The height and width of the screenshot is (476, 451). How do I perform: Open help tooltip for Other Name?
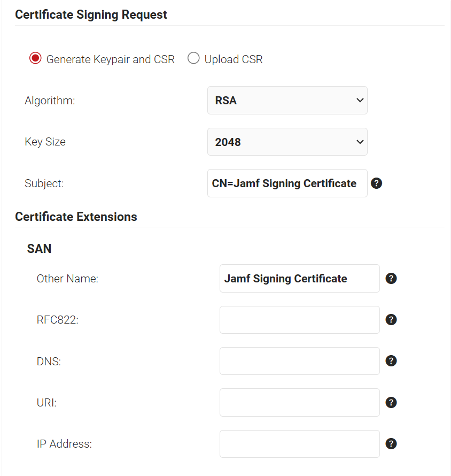391,279
